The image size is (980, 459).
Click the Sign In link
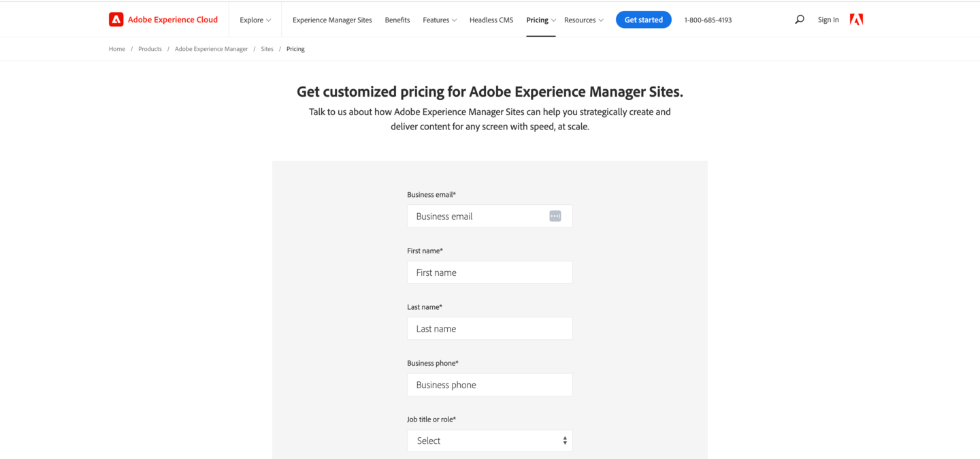coord(828,20)
